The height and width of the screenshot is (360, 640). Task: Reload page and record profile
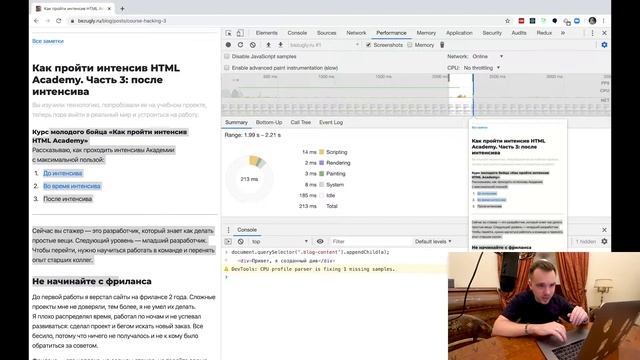coord(240,45)
